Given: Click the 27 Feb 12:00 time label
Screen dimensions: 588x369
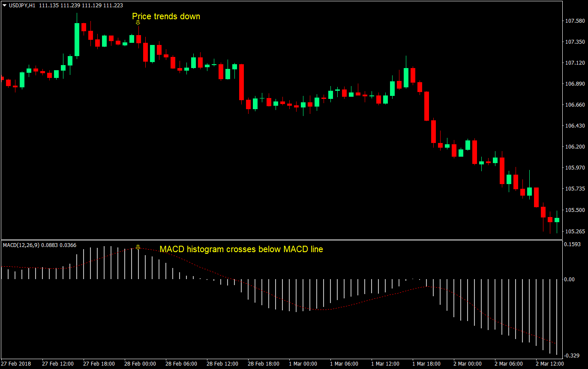Looking at the screenshot, I should click(x=58, y=363).
